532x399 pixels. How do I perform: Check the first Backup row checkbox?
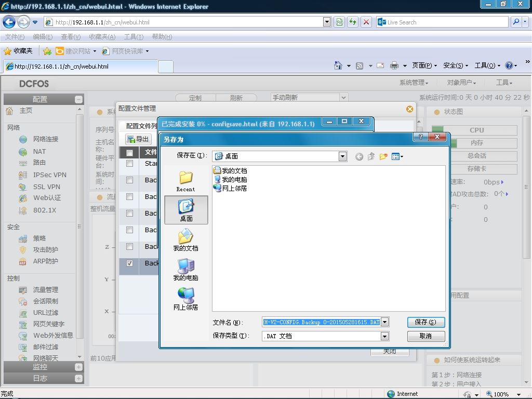pyautogui.click(x=129, y=180)
